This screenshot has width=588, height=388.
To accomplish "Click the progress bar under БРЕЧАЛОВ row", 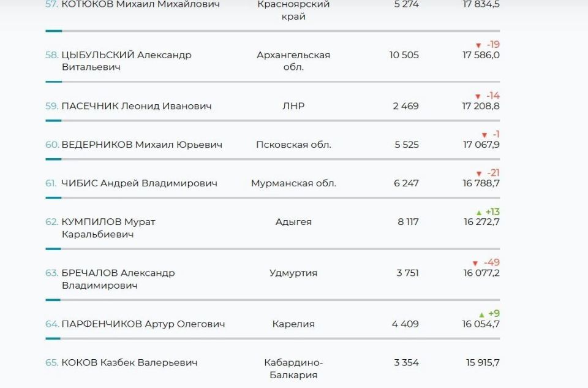I will (273, 300).
